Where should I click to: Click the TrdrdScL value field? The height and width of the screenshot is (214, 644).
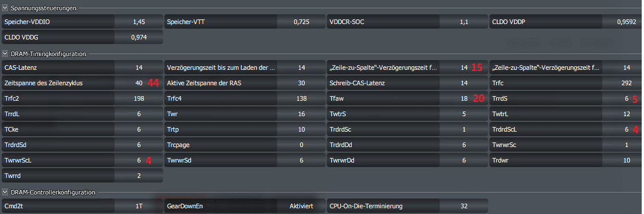(x=627, y=129)
